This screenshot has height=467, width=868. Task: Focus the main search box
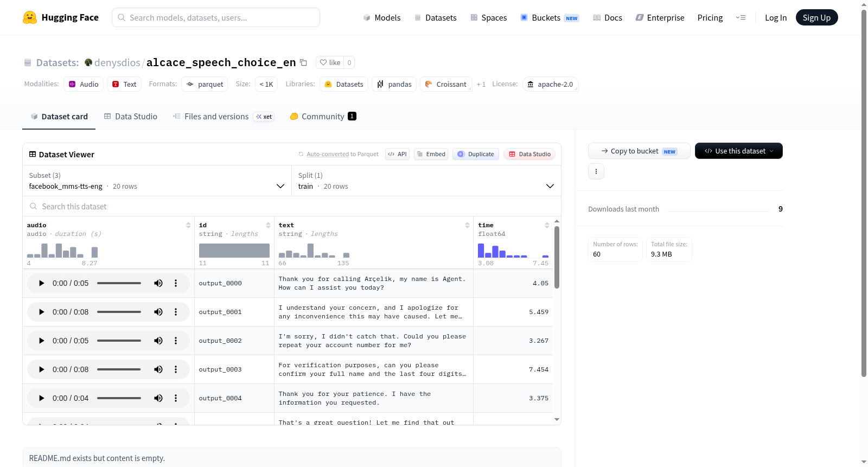click(216, 17)
